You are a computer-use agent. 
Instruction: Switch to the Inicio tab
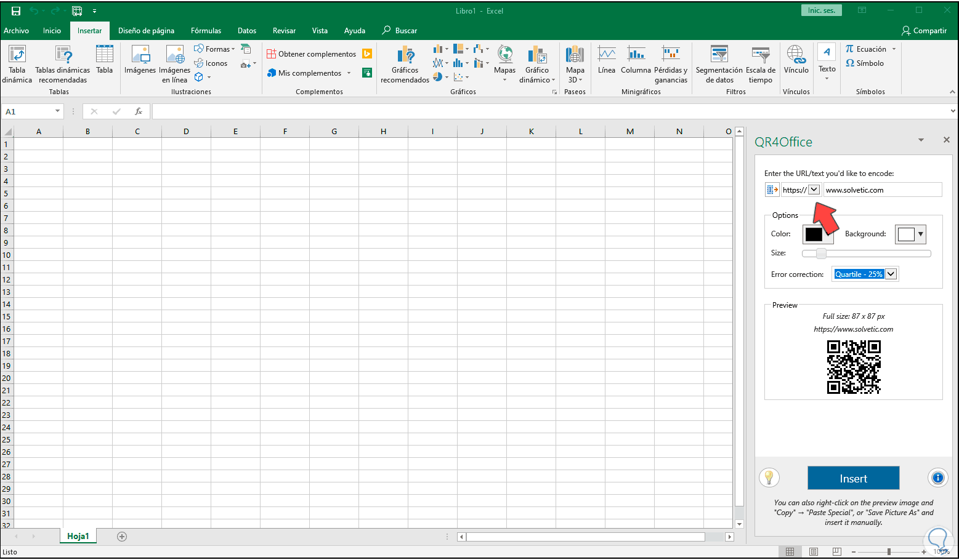coord(52,31)
